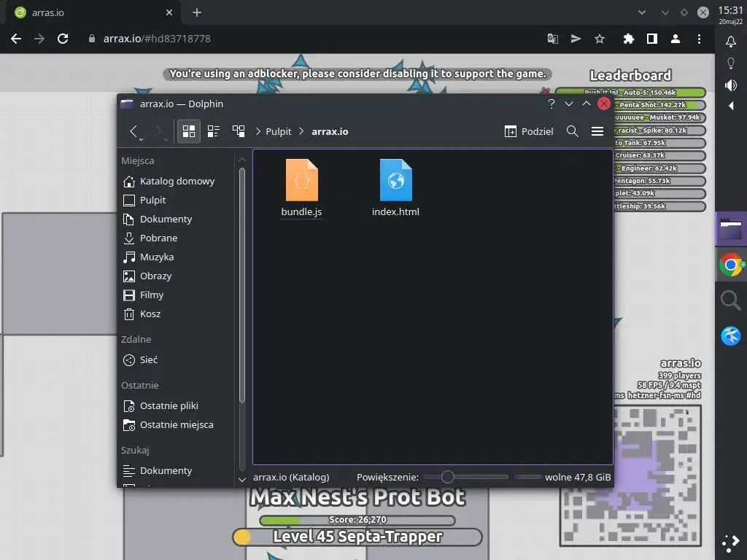The height and width of the screenshot is (560, 747).
Task: Reload the arrax.io browser page
Action: [63, 39]
